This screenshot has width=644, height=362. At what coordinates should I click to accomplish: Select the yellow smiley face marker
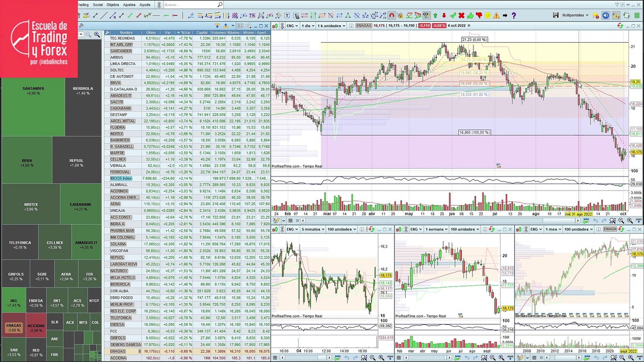coord(488,16)
